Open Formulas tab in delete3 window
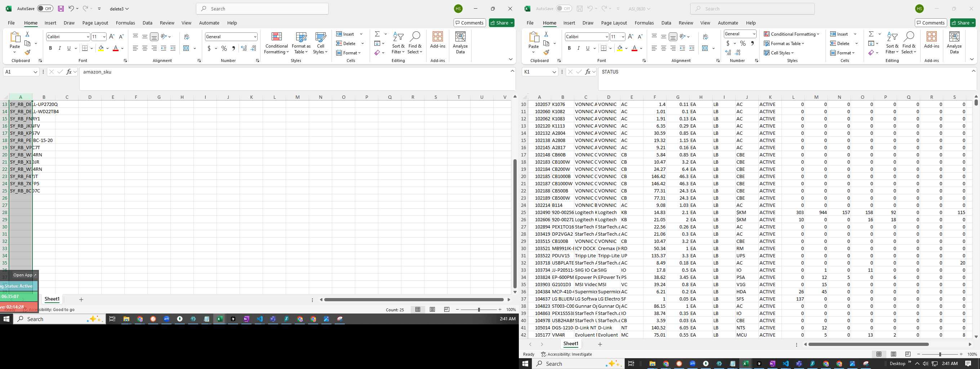The width and height of the screenshot is (980, 369). click(125, 23)
